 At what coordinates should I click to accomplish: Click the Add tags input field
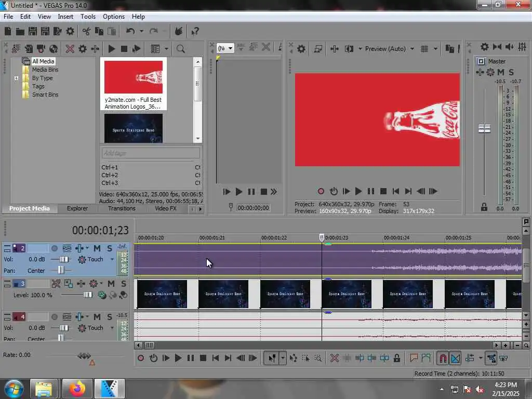pyautogui.click(x=151, y=153)
